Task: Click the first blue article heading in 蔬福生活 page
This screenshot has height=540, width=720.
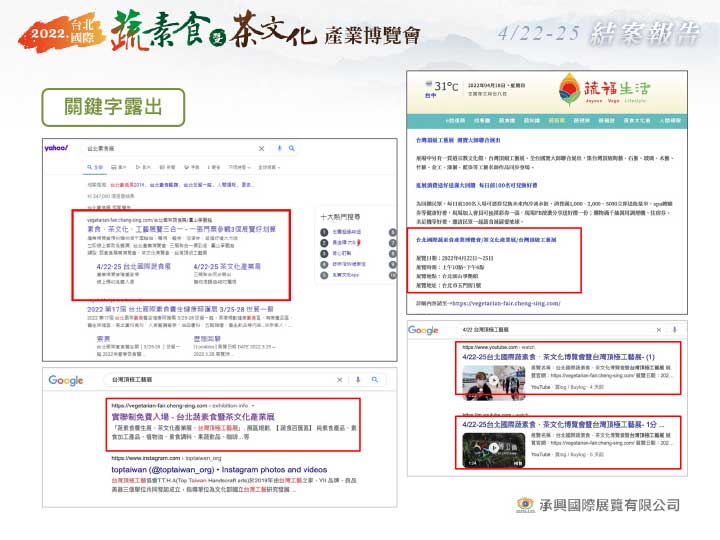Action: pos(458,140)
